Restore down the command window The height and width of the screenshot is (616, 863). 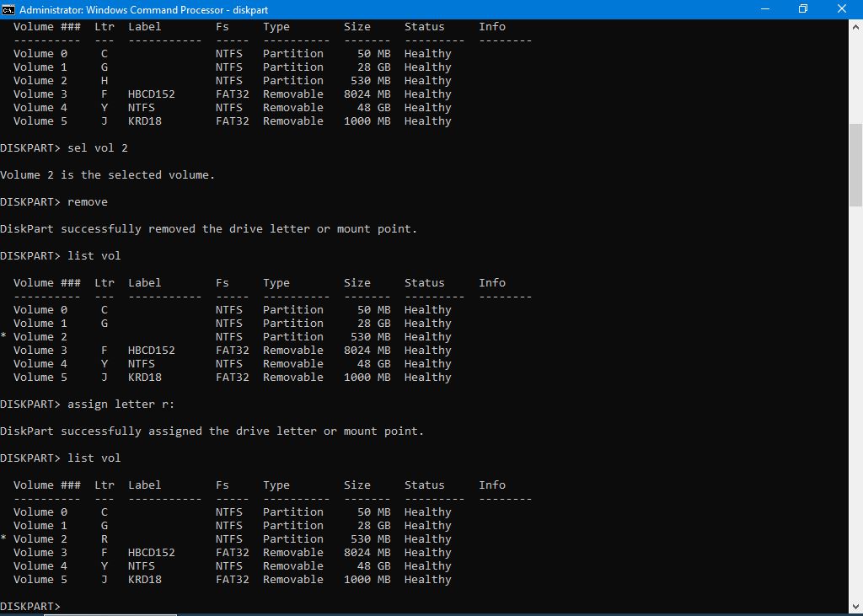pos(802,9)
